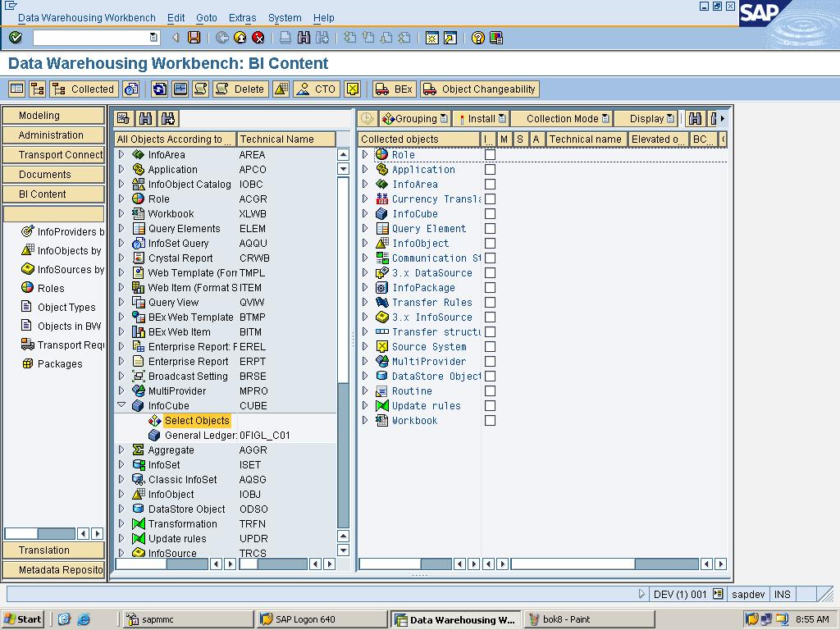This screenshot has width=840, height=630.
Task: Select General Ledger 0FIGL_C01 InfoCube entry
Action: (x=225, y=435)
